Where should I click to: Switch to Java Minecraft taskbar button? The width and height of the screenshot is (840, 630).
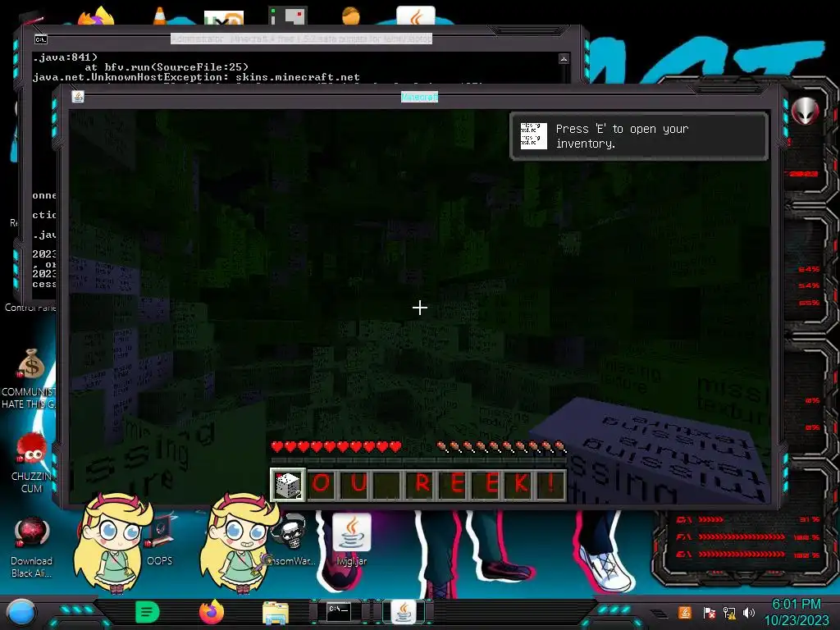pos(404,612)
